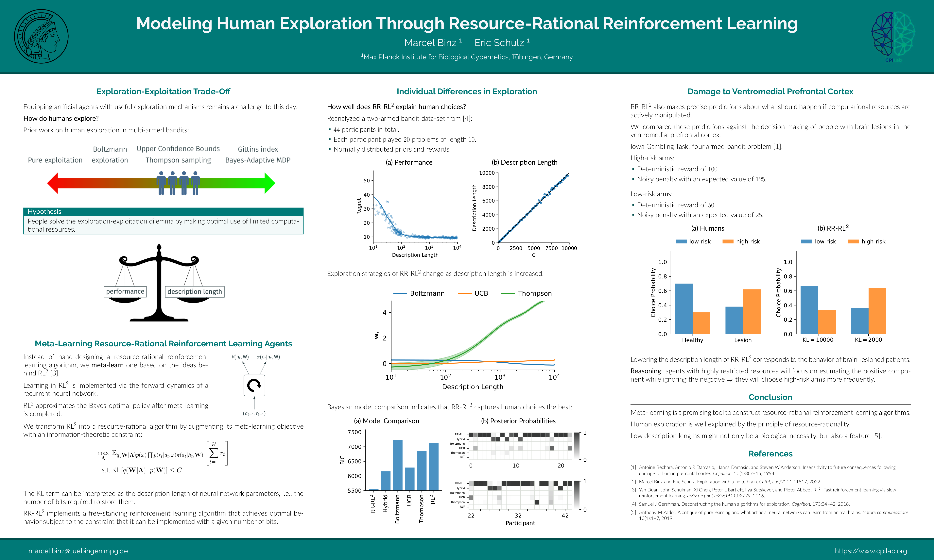Click the red left arrowhead of spectrum

point(53,183)
